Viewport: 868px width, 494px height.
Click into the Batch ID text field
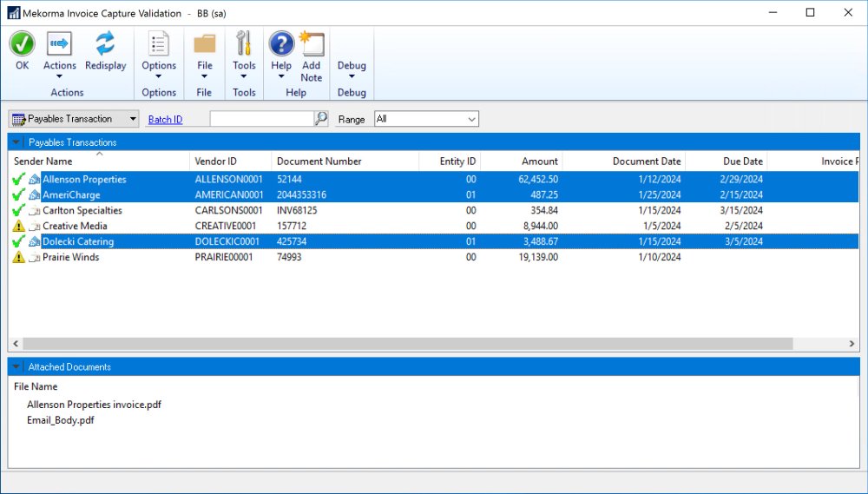(261, 119)
